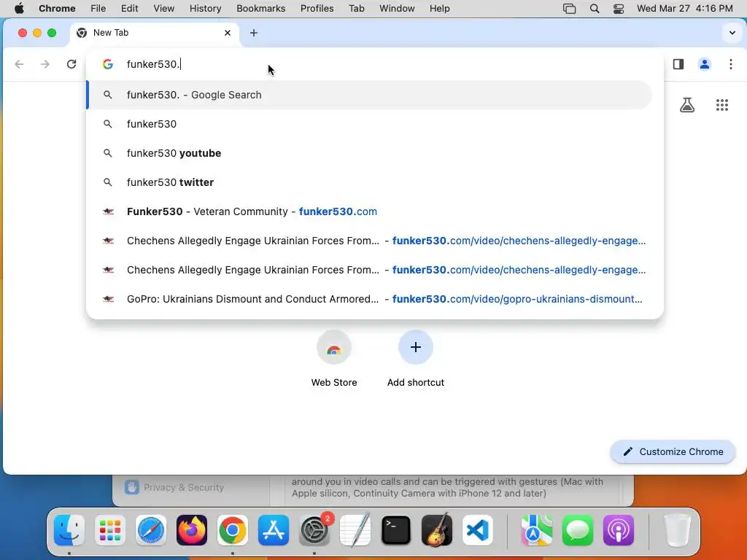747x560 pixels.
Task: Open System Settings from the Dock
Action: (x=314, y=530)
